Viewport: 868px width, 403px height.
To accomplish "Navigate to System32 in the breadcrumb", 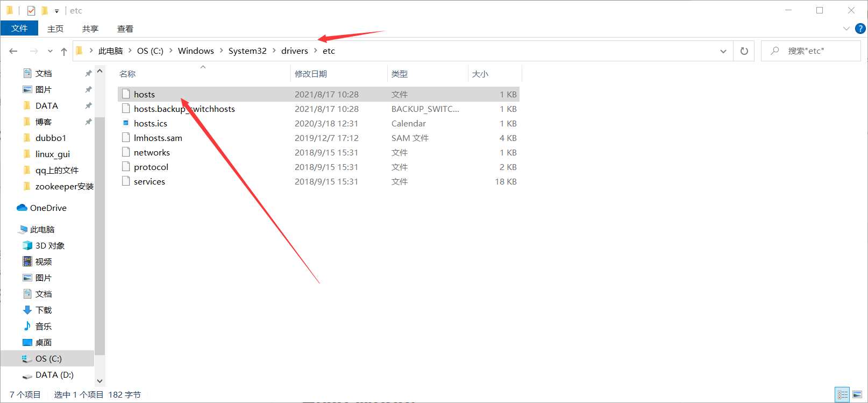I will coord(247,51).
